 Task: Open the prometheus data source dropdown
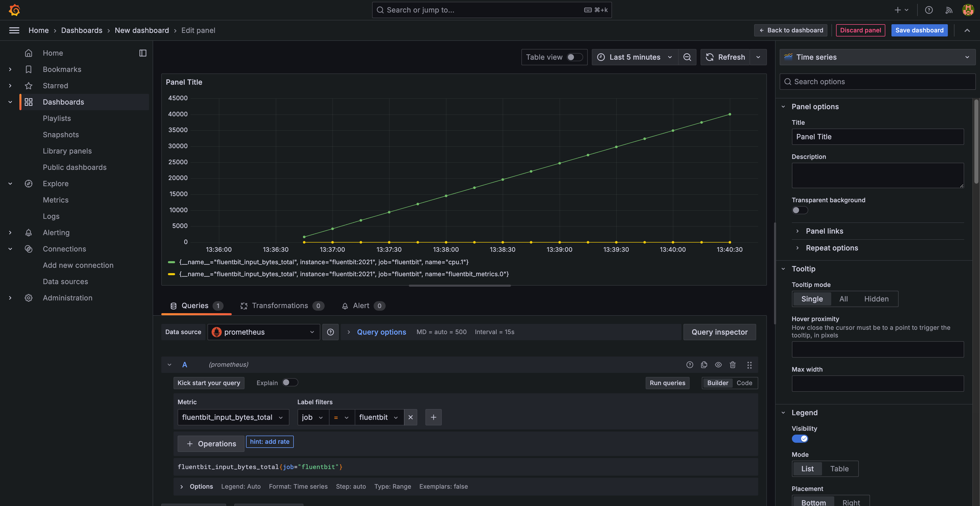pyautogui.click(x=263, y=332)
